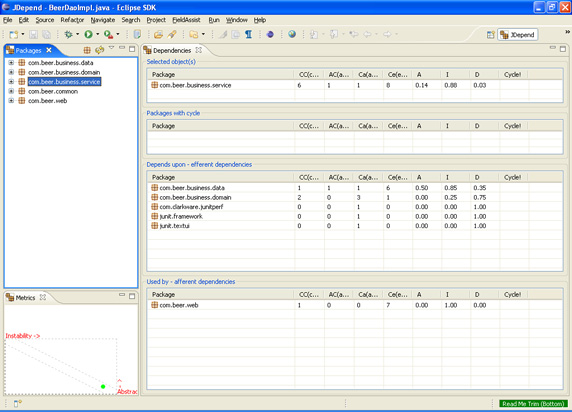Switch to the JDepend perspective button
This screenshot has height=412, width=572.
(x=518, y=35)
